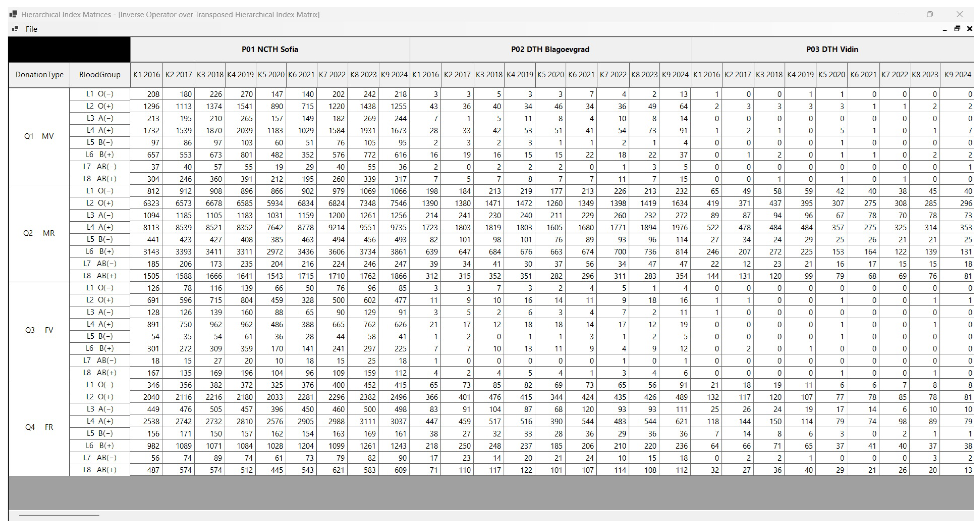980x528 pixels.
Task: Select the Q1 MV row group
Action: (39, 136)
